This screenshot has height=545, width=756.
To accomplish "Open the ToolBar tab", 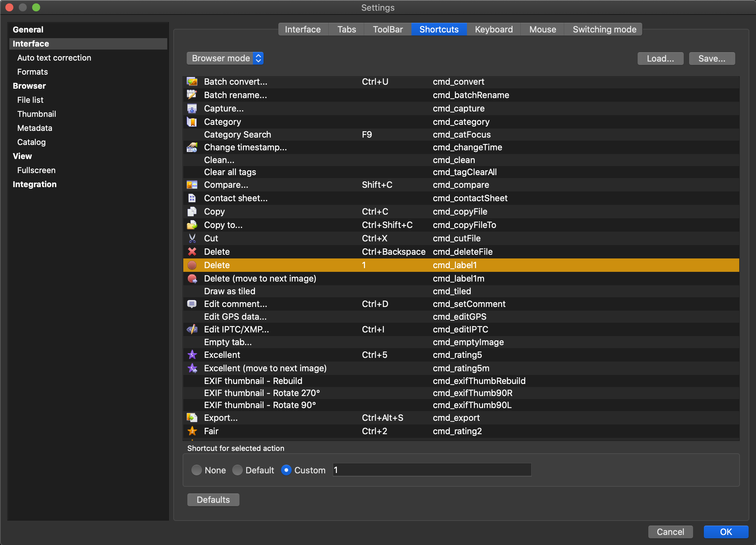I will (x=388, y=29).
